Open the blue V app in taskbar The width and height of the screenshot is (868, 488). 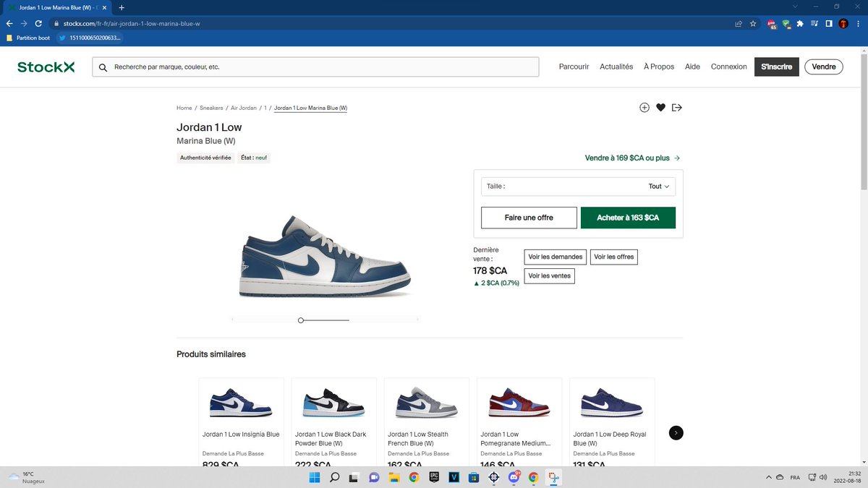(454, 477)
